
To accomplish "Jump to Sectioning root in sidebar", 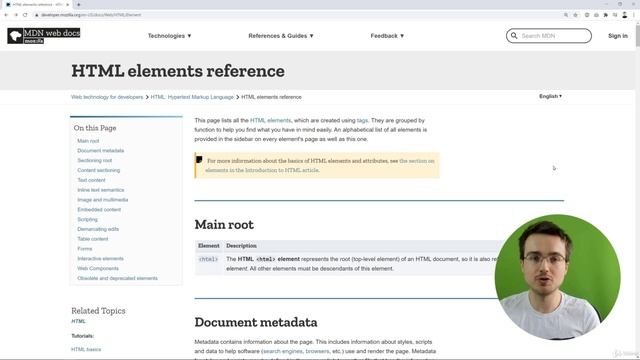I will click(x=94, y=160).
